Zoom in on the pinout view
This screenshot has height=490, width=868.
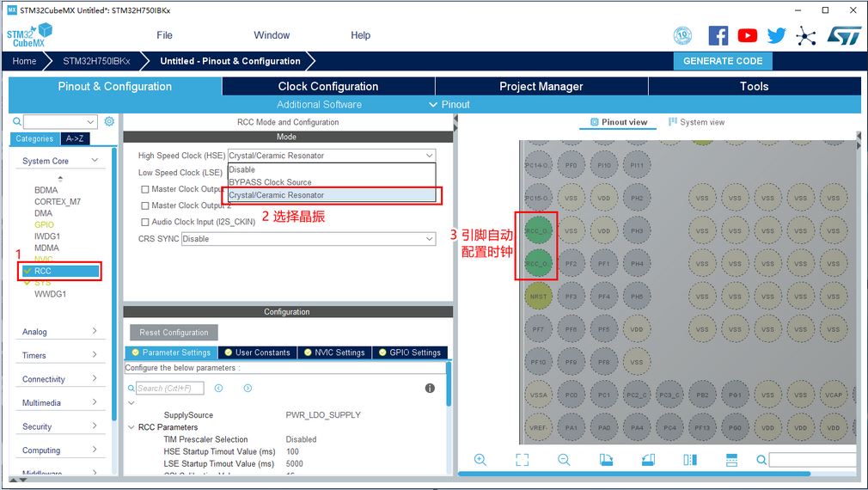[x=480, y=460]
